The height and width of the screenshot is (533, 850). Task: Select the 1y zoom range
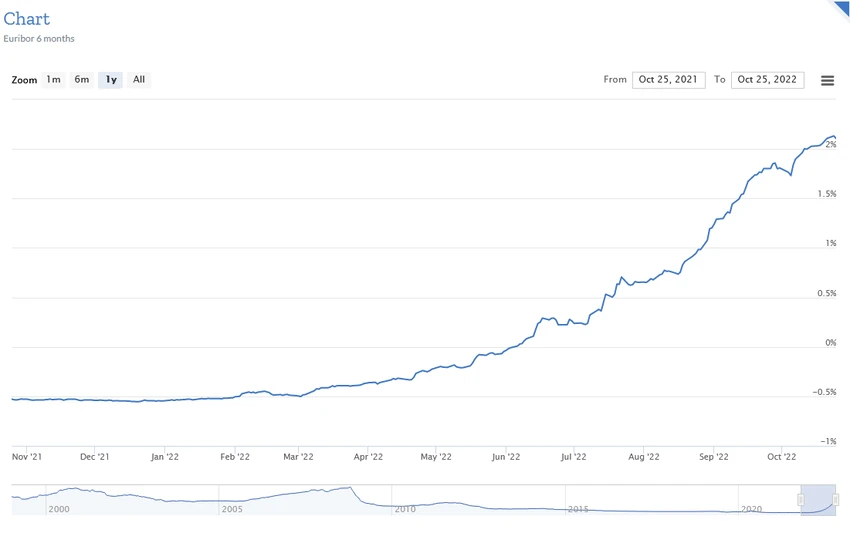111,80
